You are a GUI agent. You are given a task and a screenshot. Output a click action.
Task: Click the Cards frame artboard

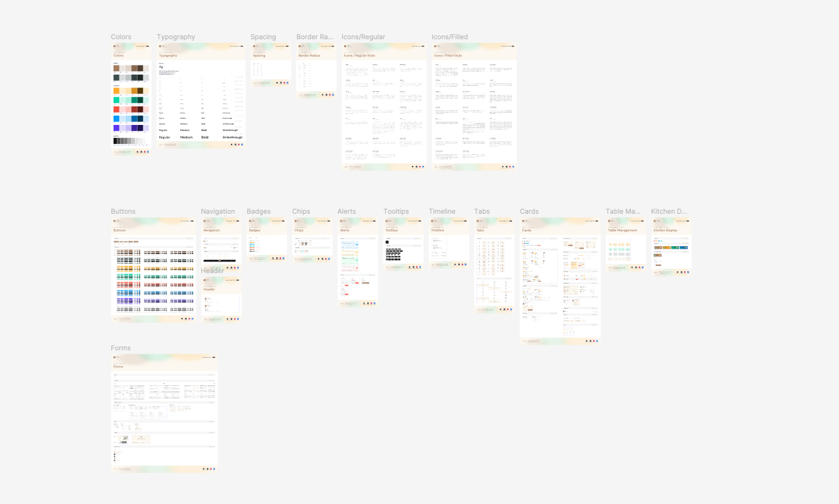pyautogui.click(x=560, y=281)
